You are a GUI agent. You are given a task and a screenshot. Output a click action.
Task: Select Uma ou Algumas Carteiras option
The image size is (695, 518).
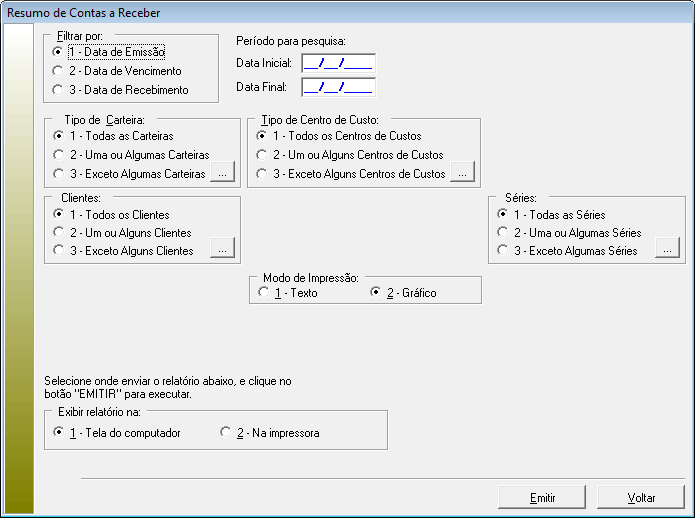click(58, 155)
